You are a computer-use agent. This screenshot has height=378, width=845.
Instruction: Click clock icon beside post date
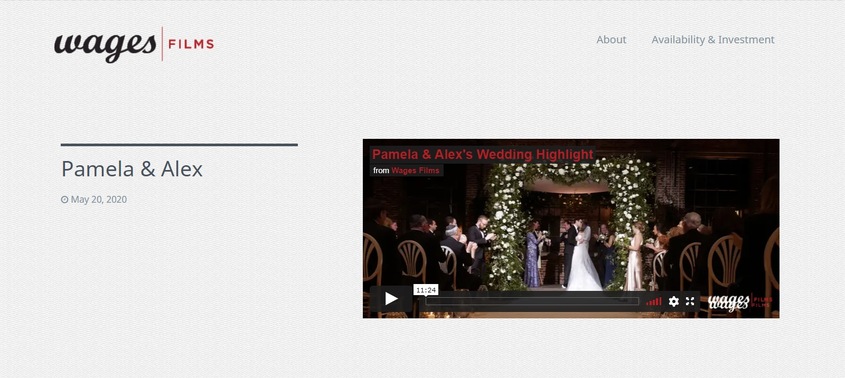(x=65, y=200)
